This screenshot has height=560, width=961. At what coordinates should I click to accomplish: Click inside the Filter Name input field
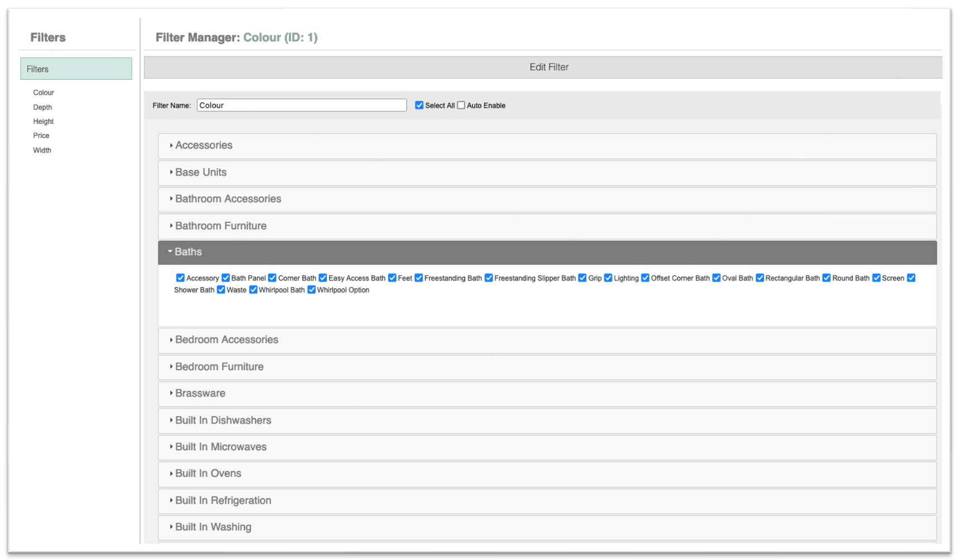301,105
